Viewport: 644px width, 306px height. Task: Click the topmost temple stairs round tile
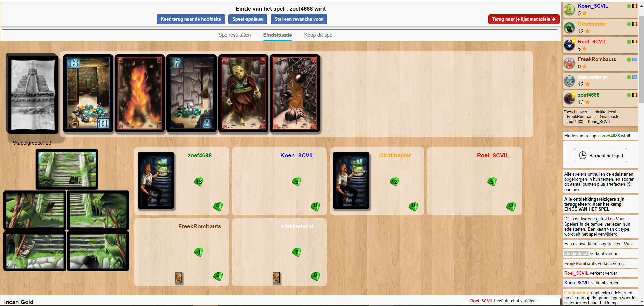[x=67, y=169]
